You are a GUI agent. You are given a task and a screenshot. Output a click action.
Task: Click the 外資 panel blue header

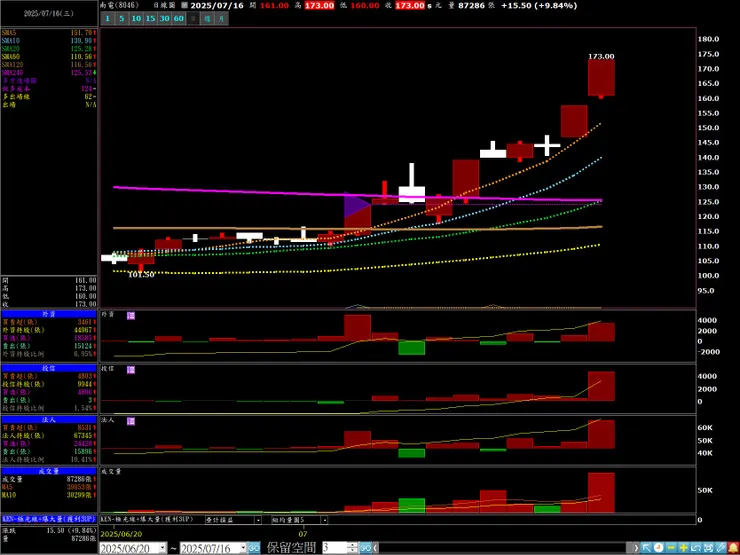[x=49, y=314]
